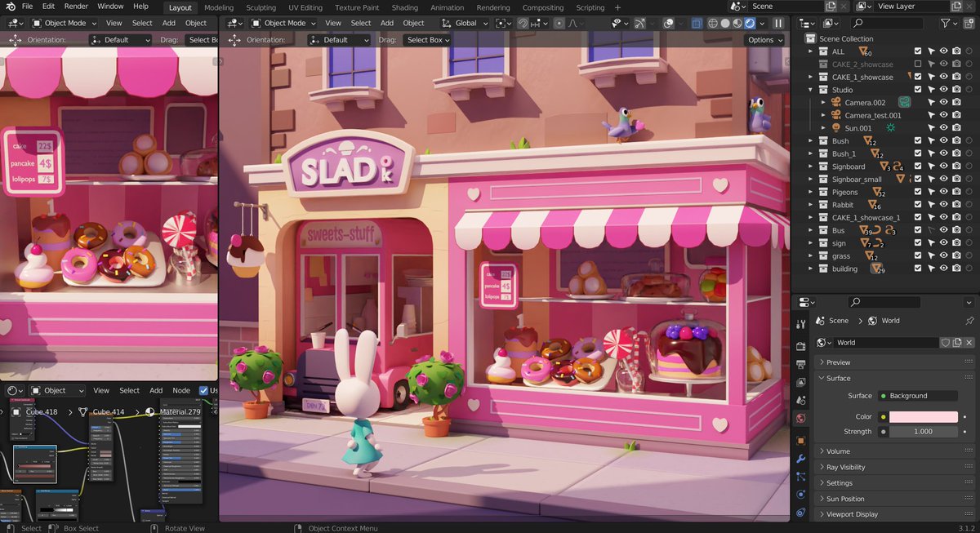Click the Background surface shader button

[x=918, y=396]
